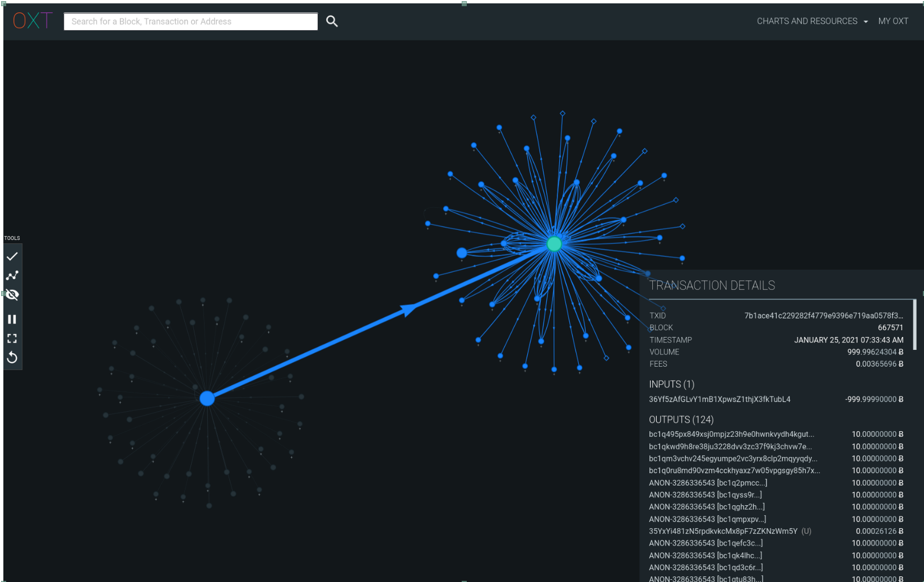This screenshot has height=582, width=924.
Task: Select the checkmark tool in Tools panel
Action: pos(12,256)
